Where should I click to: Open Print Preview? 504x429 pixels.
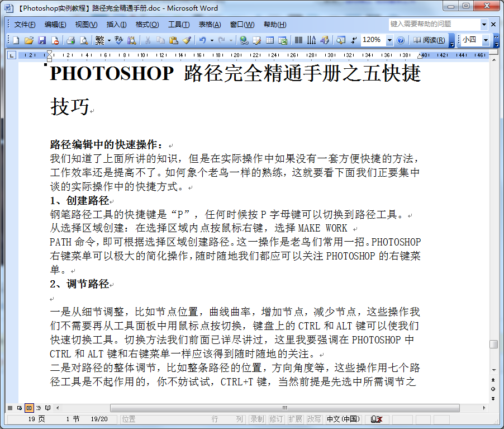(84, 40)
